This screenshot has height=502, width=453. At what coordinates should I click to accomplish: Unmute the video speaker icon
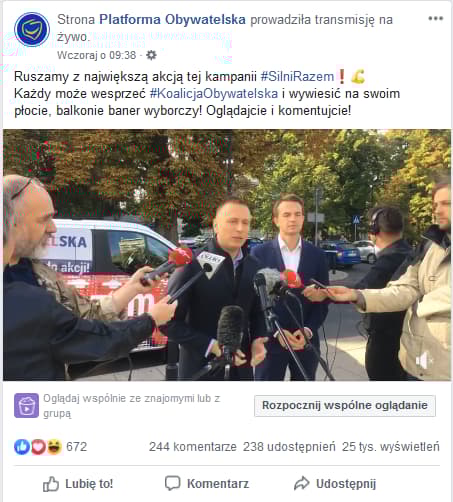tap(423, 360)
